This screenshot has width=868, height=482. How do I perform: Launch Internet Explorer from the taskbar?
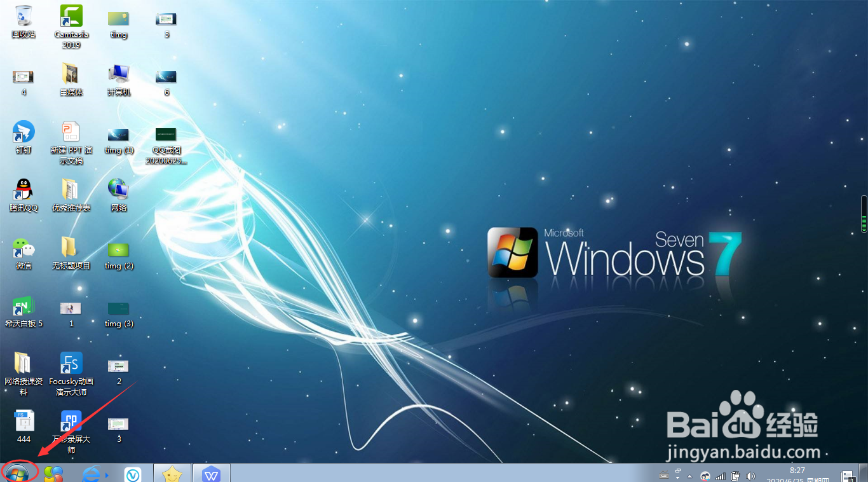[x=92, y=474]
